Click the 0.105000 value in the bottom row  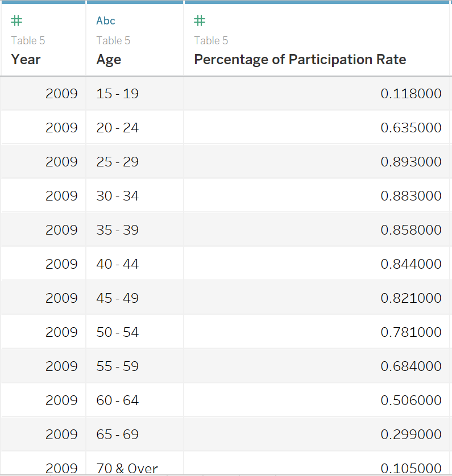pos(411,468)
